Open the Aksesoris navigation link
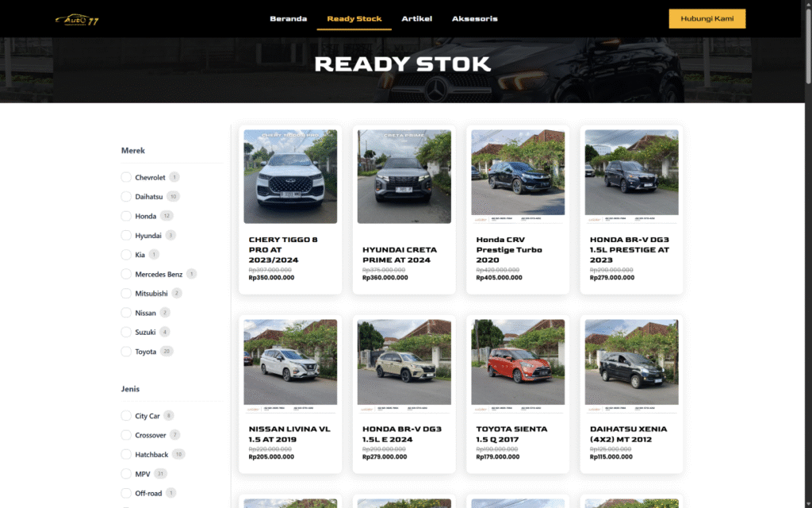 pyautogui.click(x=474, y=19)
